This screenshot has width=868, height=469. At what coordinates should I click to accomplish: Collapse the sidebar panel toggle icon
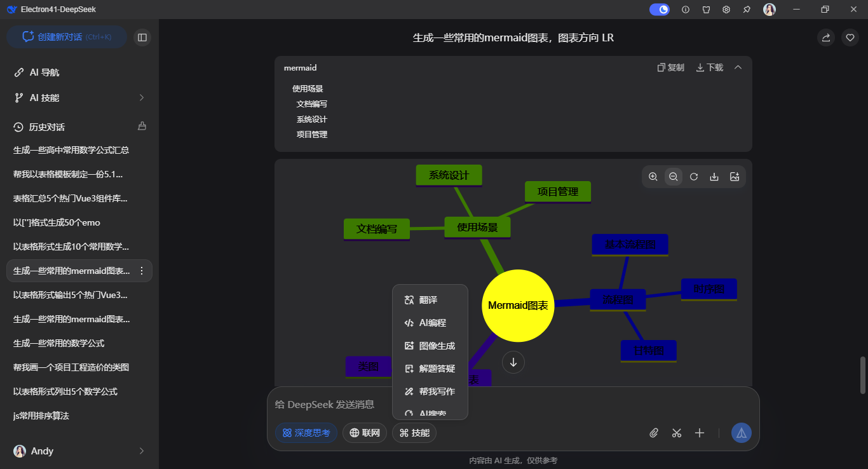pyautogui.click(x=142, y=37)
